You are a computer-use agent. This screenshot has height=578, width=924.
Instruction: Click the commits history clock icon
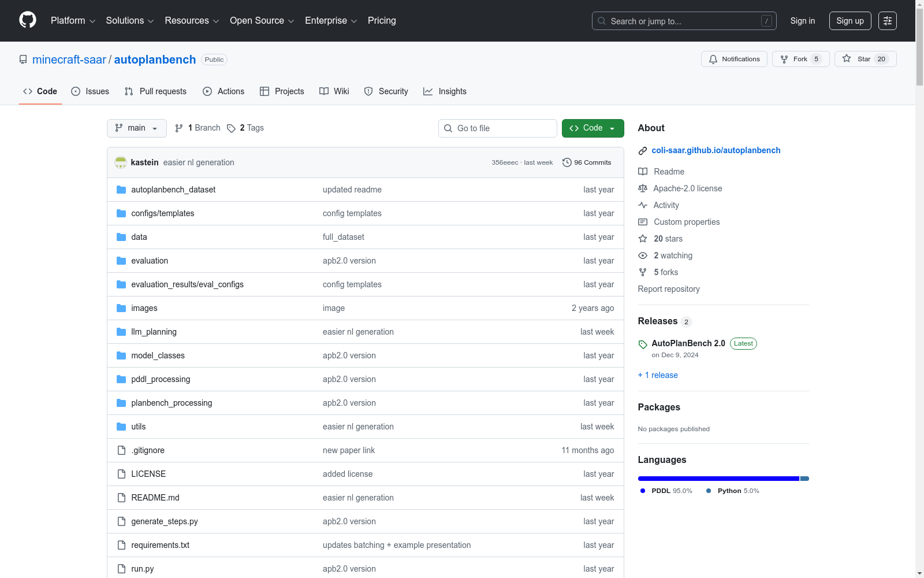[x=567, y=162]
